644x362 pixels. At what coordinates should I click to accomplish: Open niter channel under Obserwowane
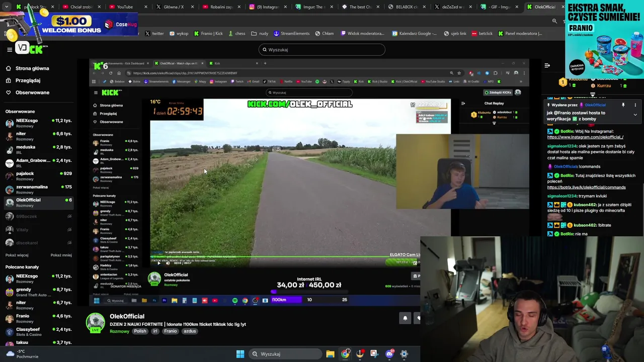coord(38,137)
